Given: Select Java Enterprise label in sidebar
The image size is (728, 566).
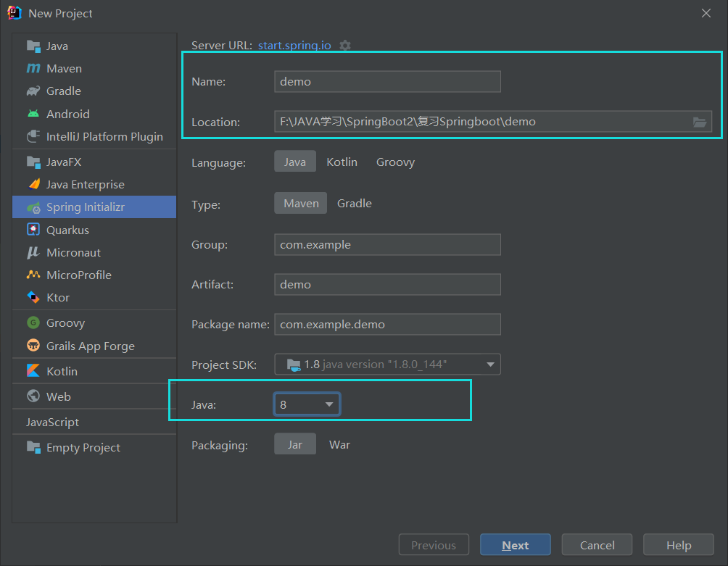Looking at the screenshot, I should tap(86, 185).
